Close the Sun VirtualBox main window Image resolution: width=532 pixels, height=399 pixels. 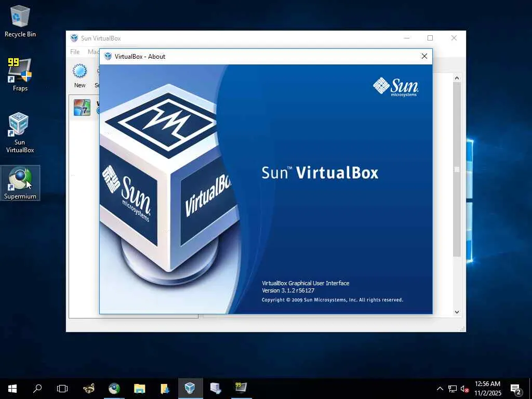click(454, 38)
